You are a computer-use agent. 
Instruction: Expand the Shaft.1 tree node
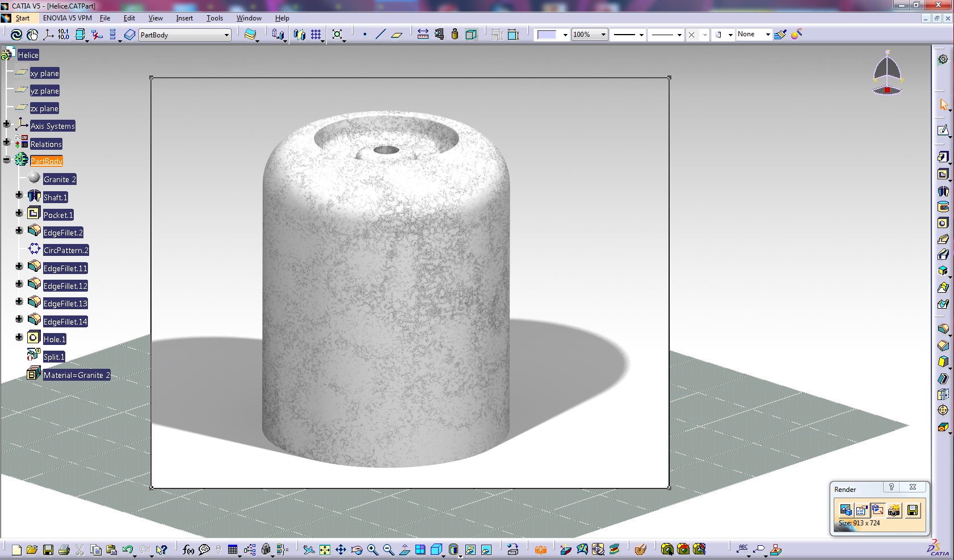[x=19, y=195]
